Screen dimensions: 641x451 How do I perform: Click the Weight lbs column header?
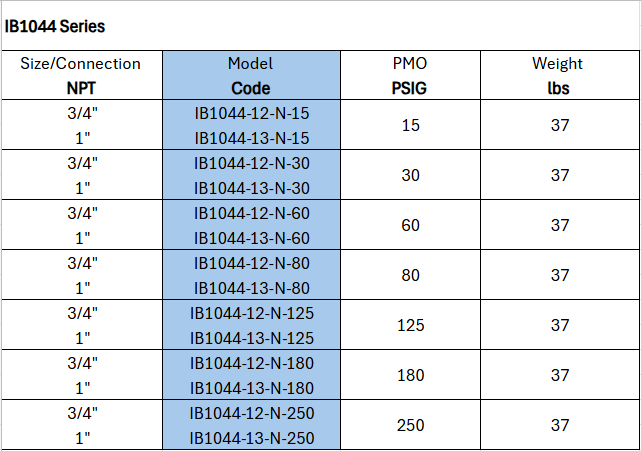[558, 75]
